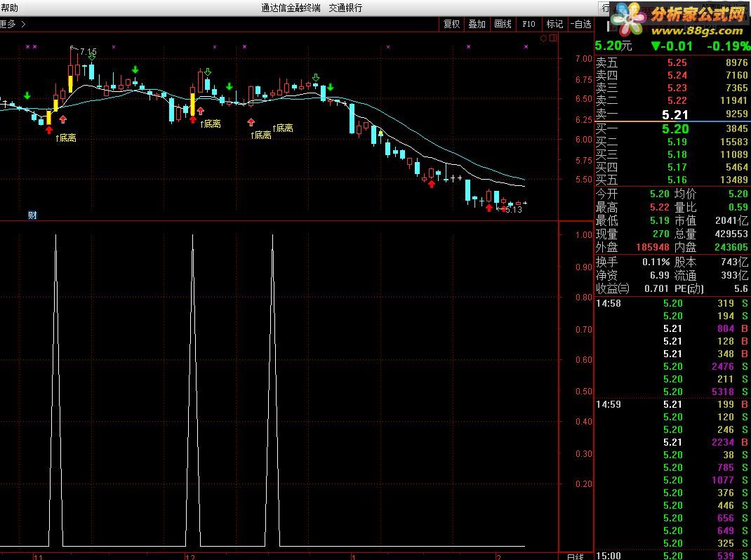Select the 买三 5.18 bid row
Viewport: 751px width, 560px height.
point(672,154)
